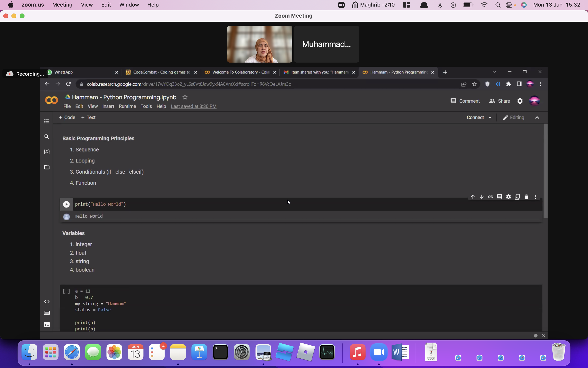The height and width of the screenshot is (368, 588).
Task: Mirror cell in tab icon
Action: click(517, 197)
